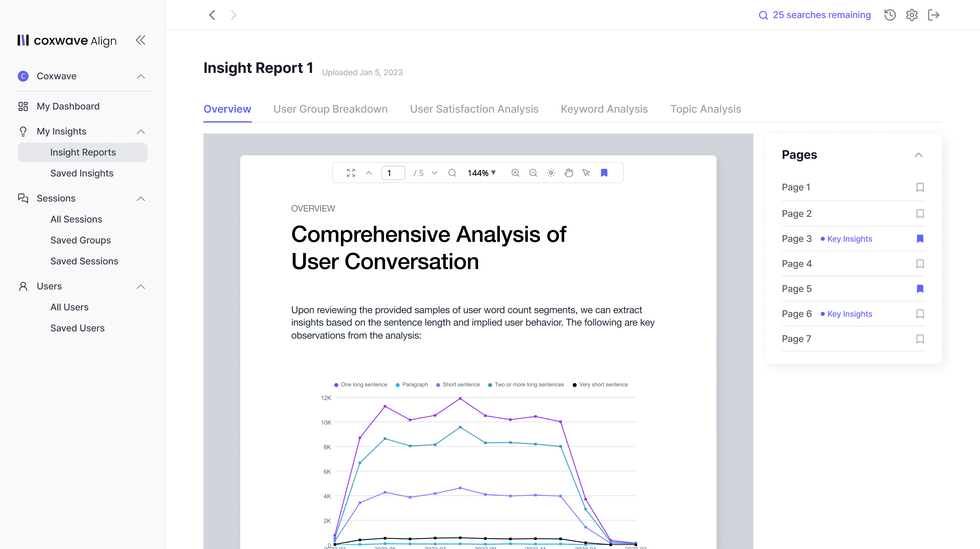
Task: Bookmark Page 6
Action: (x=920, y=314)
